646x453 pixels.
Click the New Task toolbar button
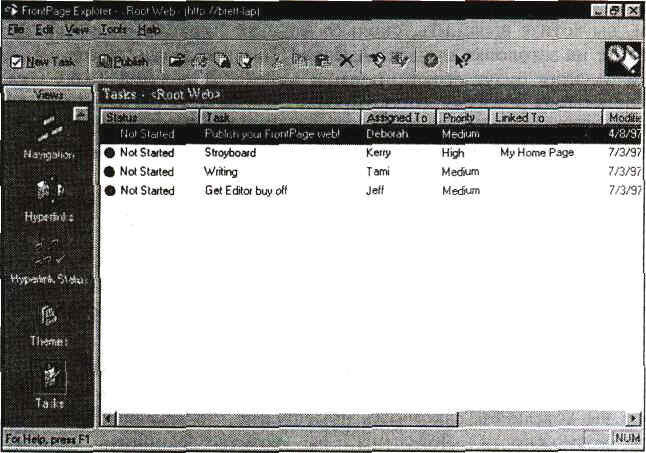tap(42, 62)
